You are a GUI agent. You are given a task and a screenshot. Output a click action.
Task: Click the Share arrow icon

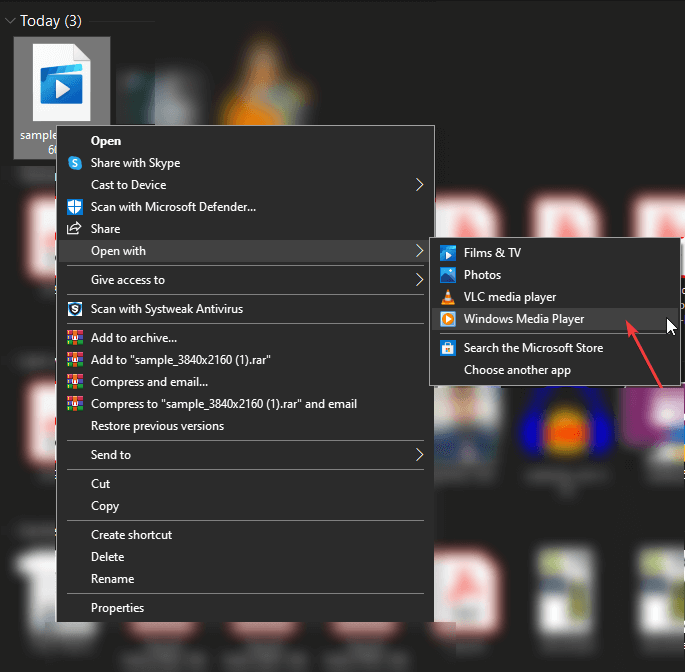[x=74, y=228]
